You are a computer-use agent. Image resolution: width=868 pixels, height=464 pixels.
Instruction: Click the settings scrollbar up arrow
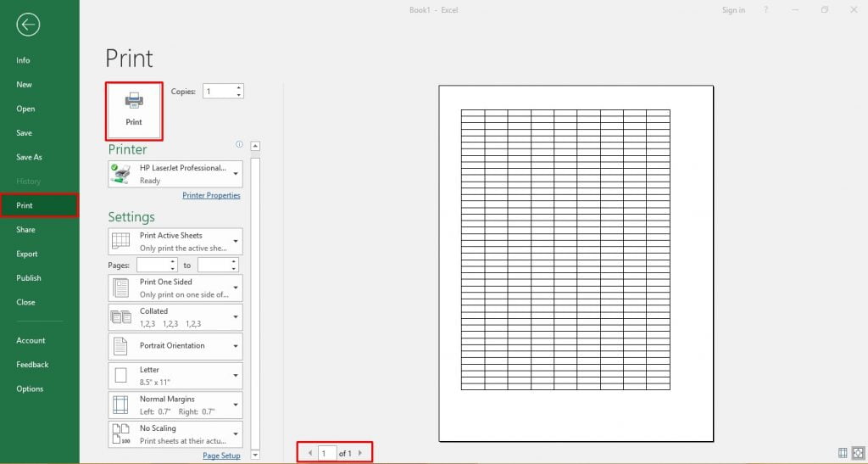click(x=255, y=146)
